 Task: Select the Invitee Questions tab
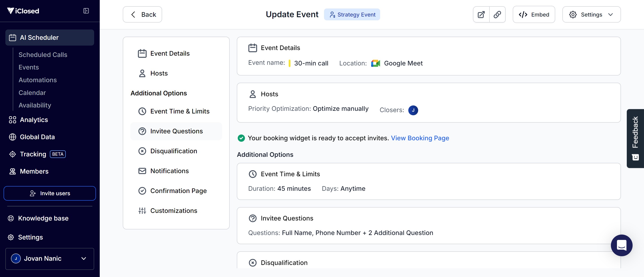tap(176, 131)
